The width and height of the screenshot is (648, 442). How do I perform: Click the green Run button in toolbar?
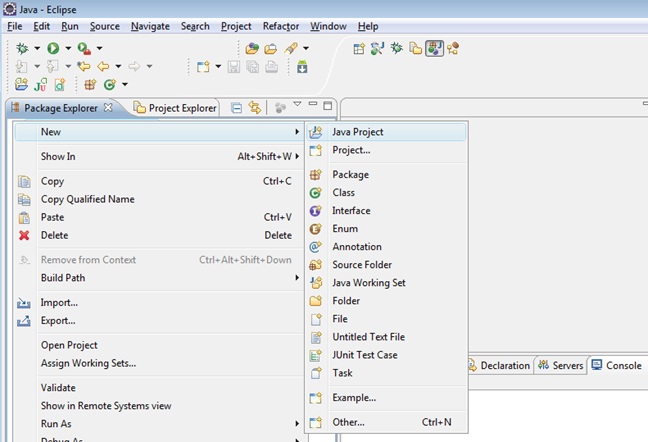(53, 48)
